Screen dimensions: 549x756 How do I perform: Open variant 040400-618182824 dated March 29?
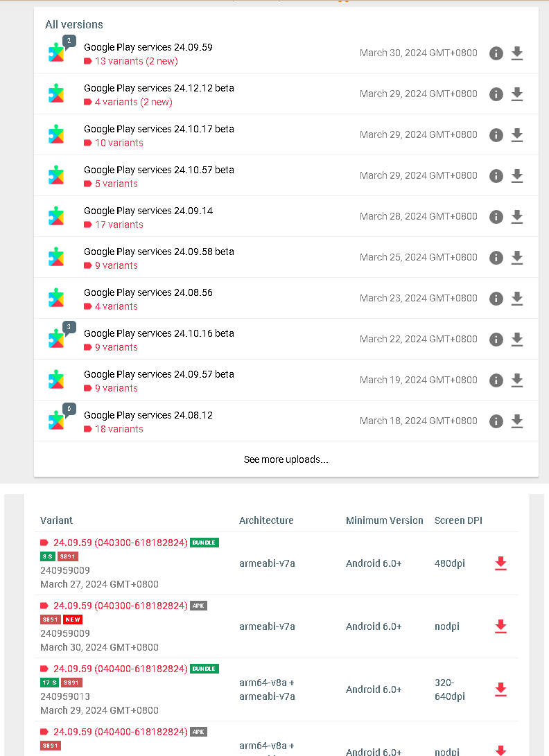(120, 669)
